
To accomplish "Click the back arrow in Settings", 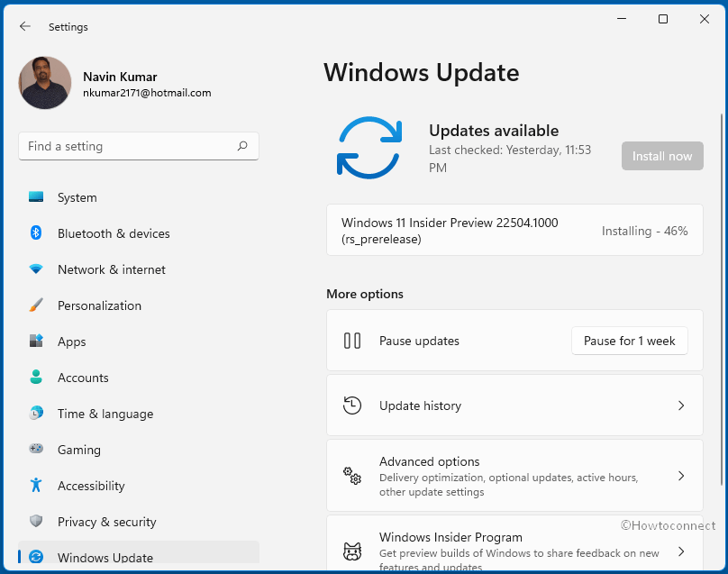I will click(24, 26).
